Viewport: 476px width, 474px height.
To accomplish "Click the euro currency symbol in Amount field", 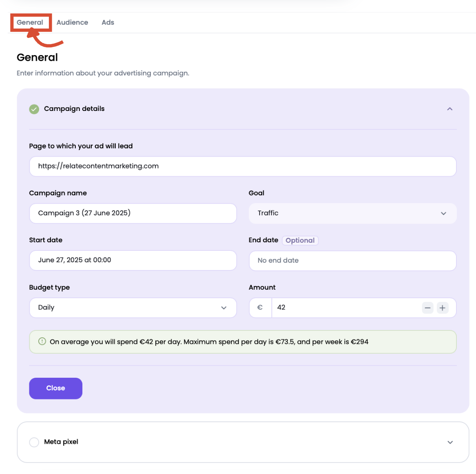I will [x=260, y=308].
